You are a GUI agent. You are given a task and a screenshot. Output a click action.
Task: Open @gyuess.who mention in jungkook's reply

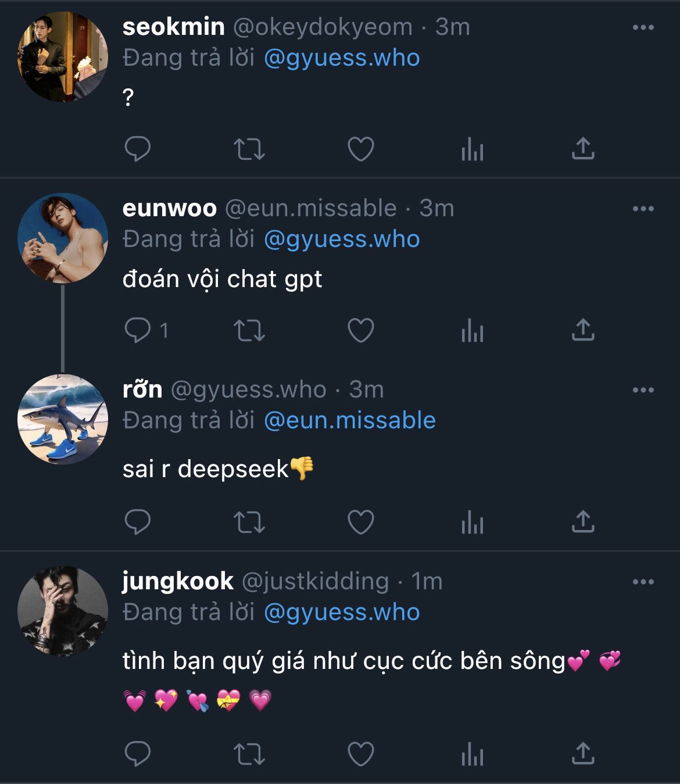(x=342, y=612)
